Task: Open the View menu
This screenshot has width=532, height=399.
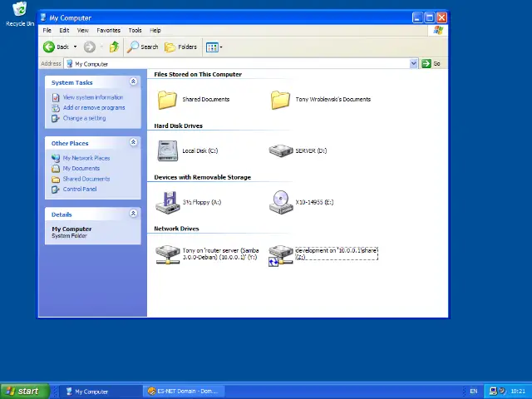Action: coord(83,30)
